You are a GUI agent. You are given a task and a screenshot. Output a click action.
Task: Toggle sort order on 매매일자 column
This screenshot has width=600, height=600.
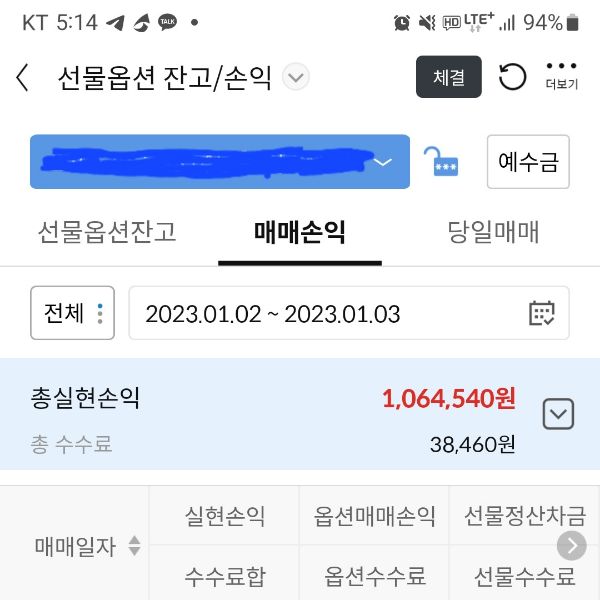click(x=134, y=546)
